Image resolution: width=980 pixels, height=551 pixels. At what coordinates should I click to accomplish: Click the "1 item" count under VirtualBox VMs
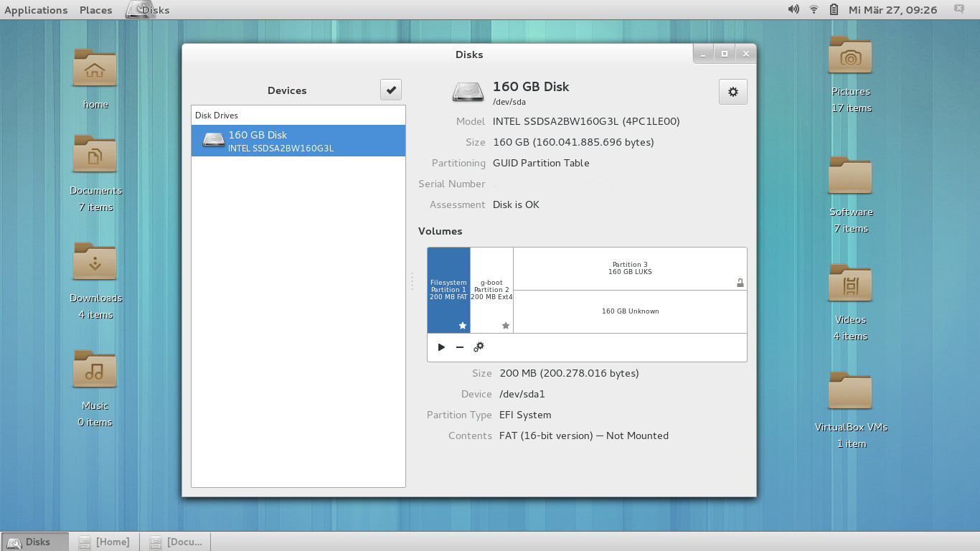(852, 444)
